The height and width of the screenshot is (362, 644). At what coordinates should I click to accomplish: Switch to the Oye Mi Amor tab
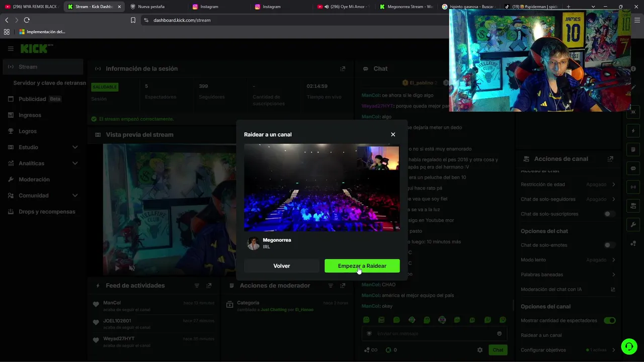tap(344, 7)
